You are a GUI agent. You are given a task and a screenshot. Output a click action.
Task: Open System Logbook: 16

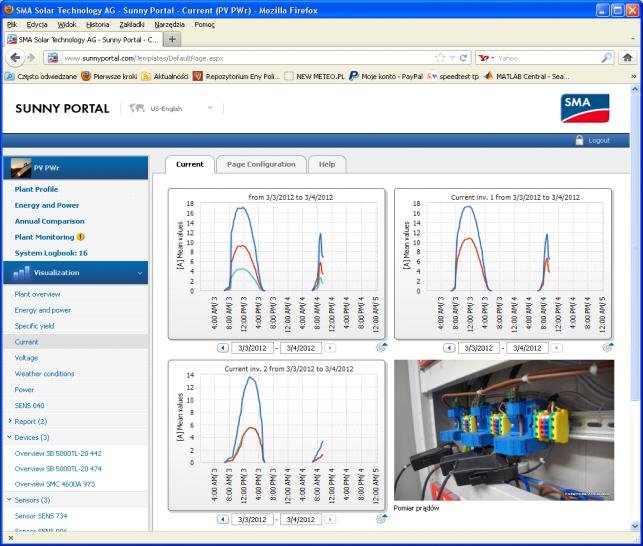[51, 253]
